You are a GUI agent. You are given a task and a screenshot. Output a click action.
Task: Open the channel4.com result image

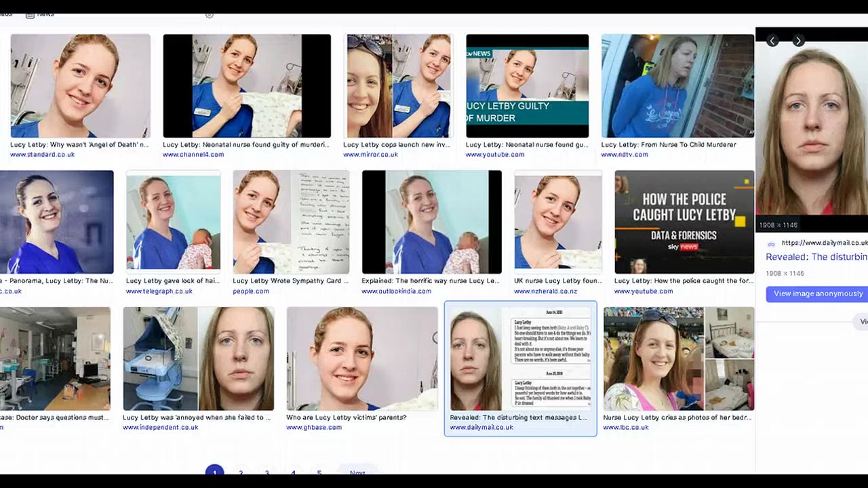click(x=247, y=86)
